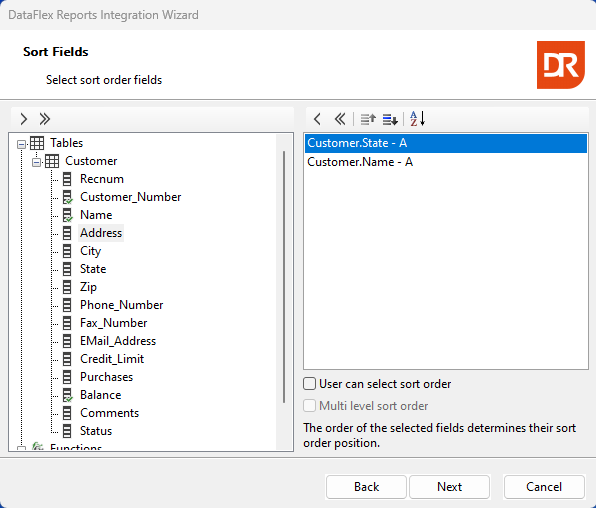This screenshot has height=508, width=596.
Task: Go Back to previous step
Action: (x=366, y=487)
